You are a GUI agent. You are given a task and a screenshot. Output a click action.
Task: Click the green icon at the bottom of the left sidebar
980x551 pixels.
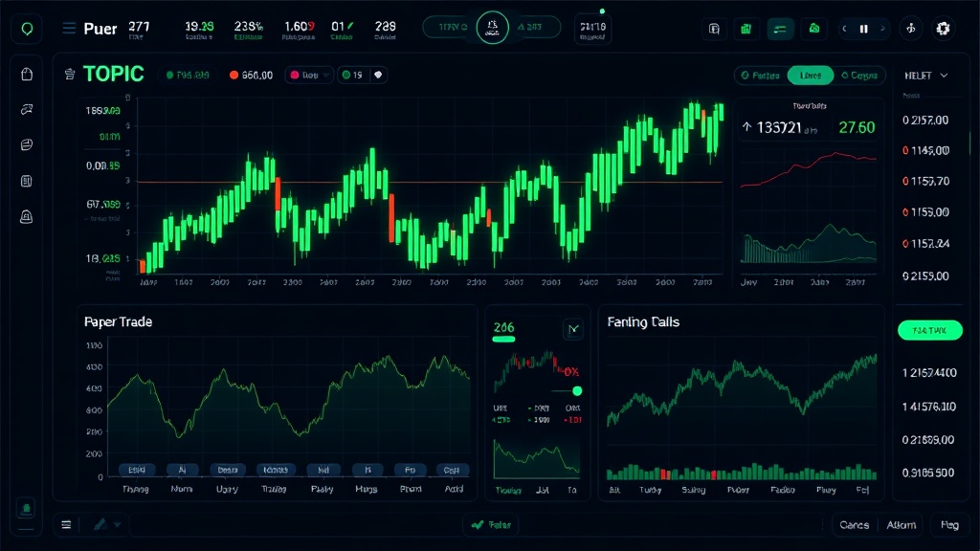click(26, 509)
